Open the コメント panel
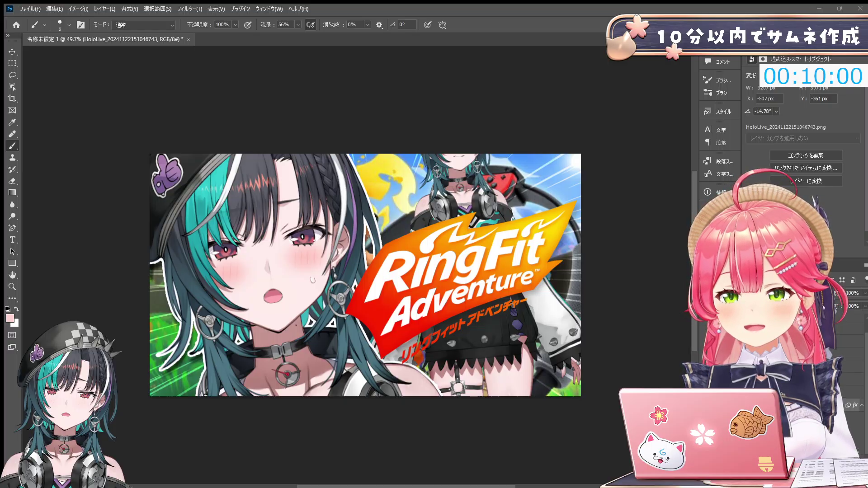The image size is (868, 488). (x=718, y=62)
